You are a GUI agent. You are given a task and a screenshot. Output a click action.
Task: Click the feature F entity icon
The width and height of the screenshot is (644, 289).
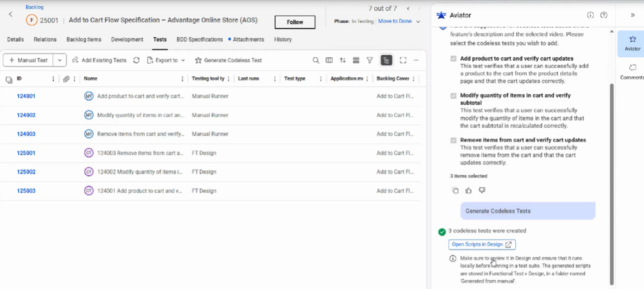(x=32, y=20)
